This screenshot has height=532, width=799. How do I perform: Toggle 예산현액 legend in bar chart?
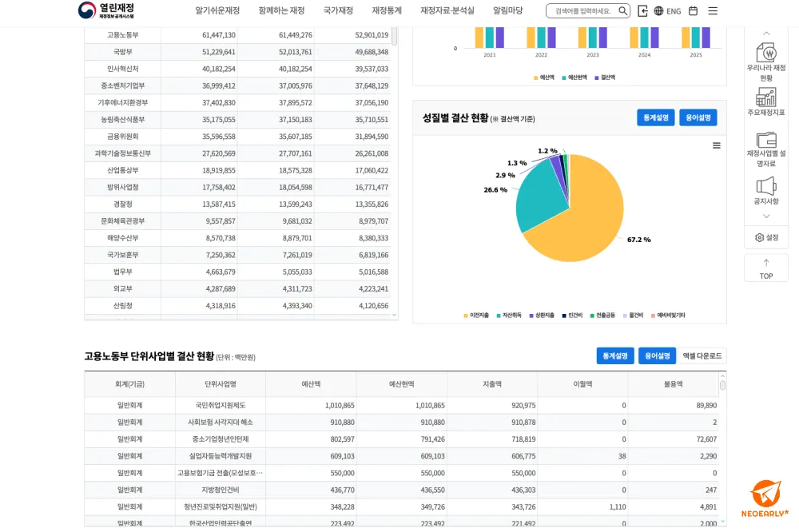574,77
